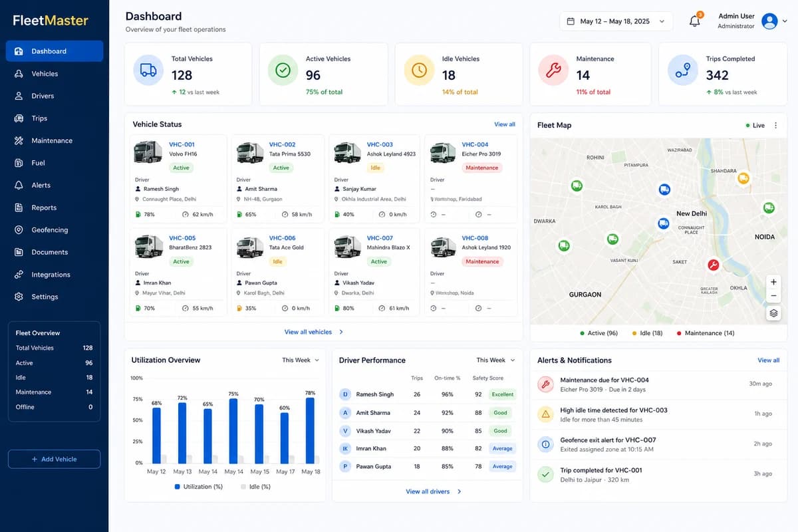Zoom out on the Fleet Map
798x532 pixels.
pos(773,297)
